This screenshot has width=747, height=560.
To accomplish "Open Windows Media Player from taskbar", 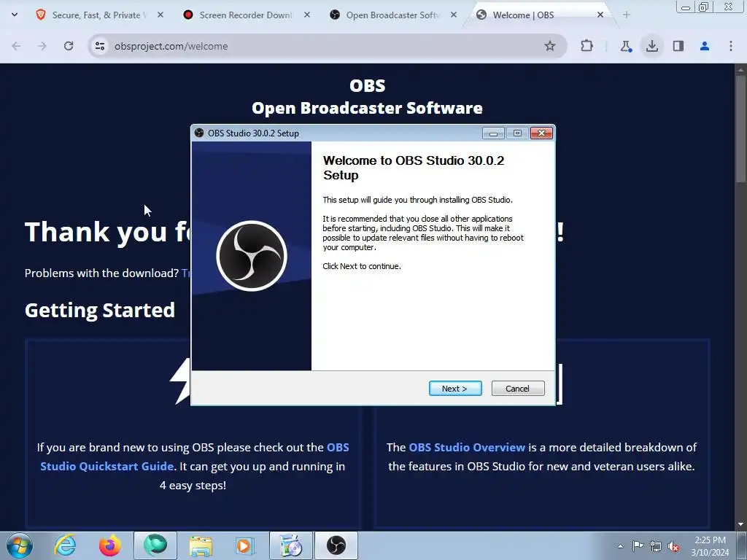I will [246, 545].
